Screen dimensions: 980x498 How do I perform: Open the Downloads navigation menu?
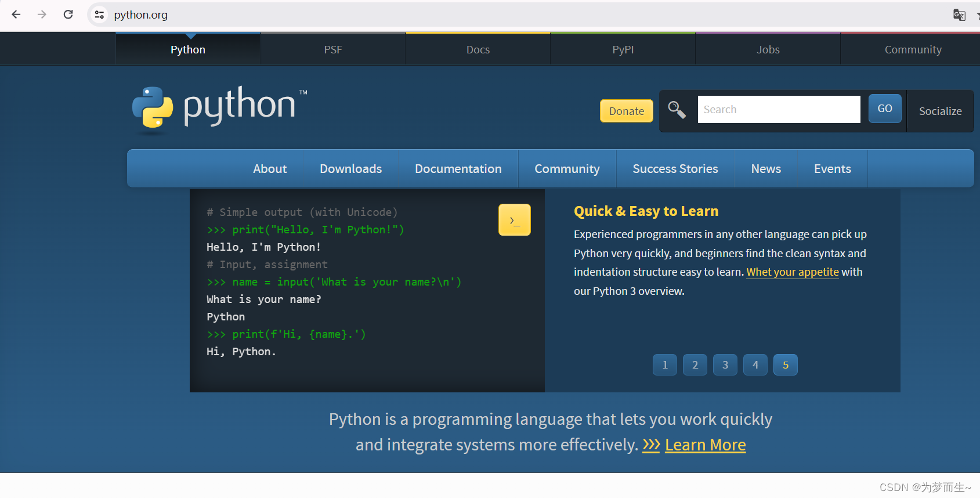(x=351, y=169)
